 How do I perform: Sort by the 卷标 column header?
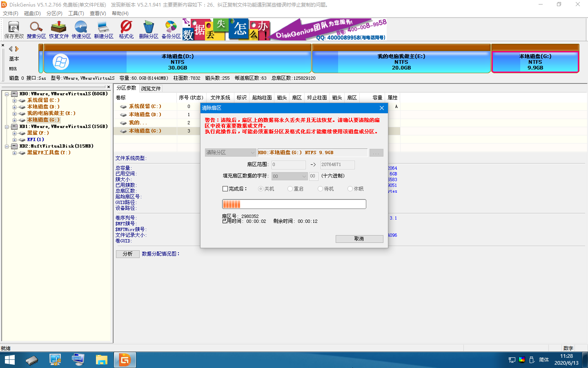coord(145,98)
